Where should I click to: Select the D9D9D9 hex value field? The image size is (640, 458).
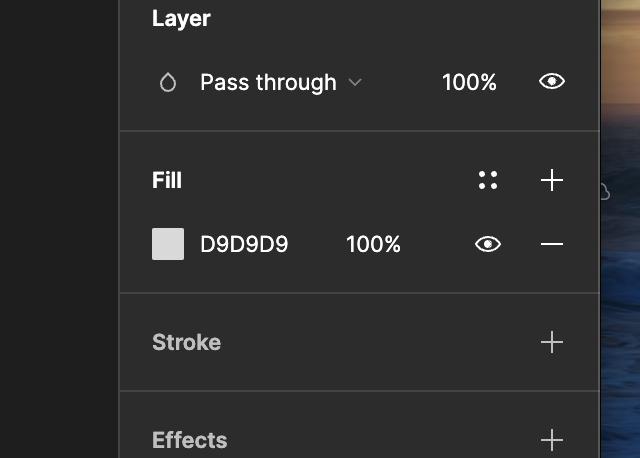pyautogui.click(x=244, y=244)
